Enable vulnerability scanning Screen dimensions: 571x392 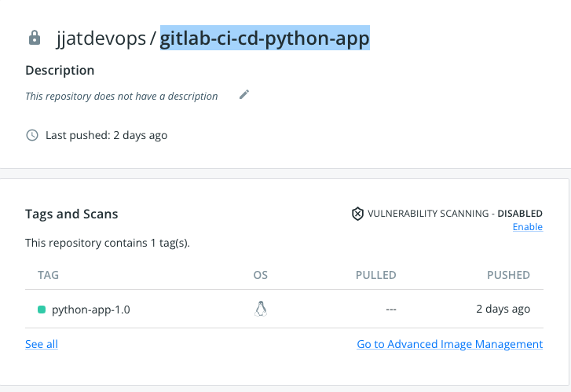coord(527,227)
